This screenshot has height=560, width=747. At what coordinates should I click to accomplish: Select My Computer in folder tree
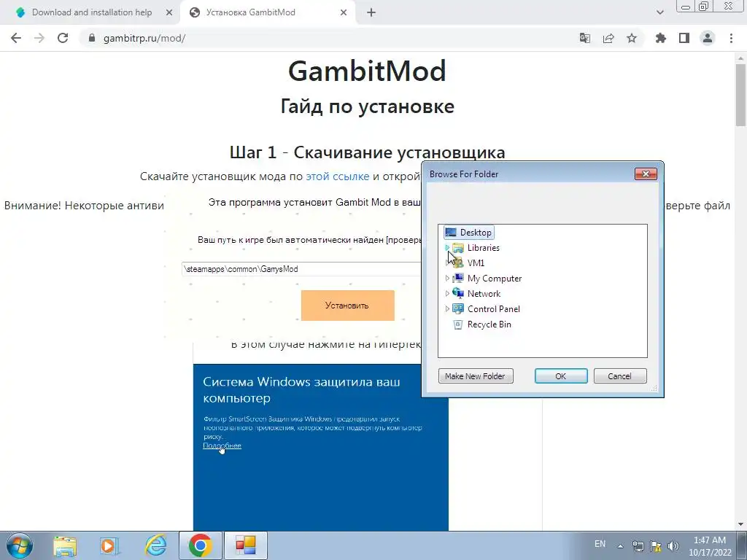[494, 278]
